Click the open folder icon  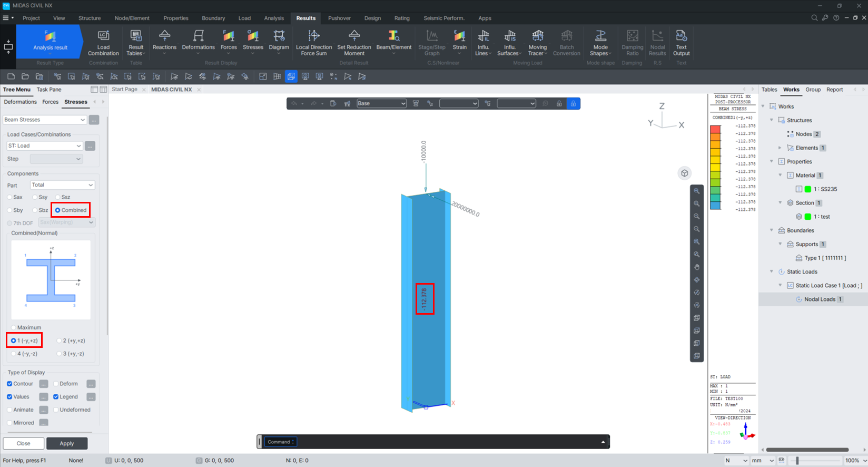[x=25, y=76]
